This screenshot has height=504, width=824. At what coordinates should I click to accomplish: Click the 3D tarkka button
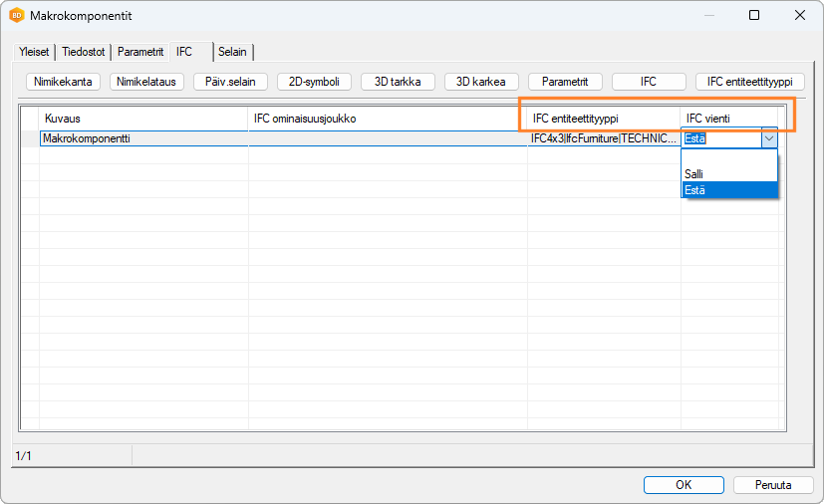pyautogui.click(x=398, y=82)
